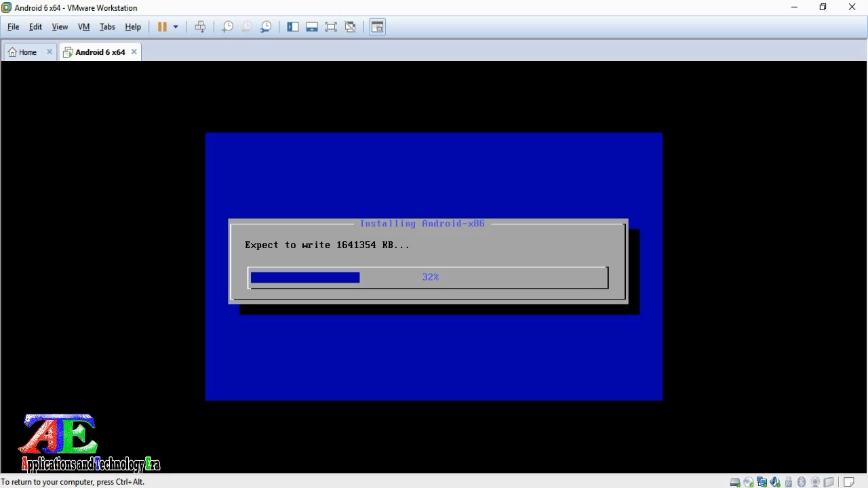Click the VMware Workstation title bar icon

(7, 7)
